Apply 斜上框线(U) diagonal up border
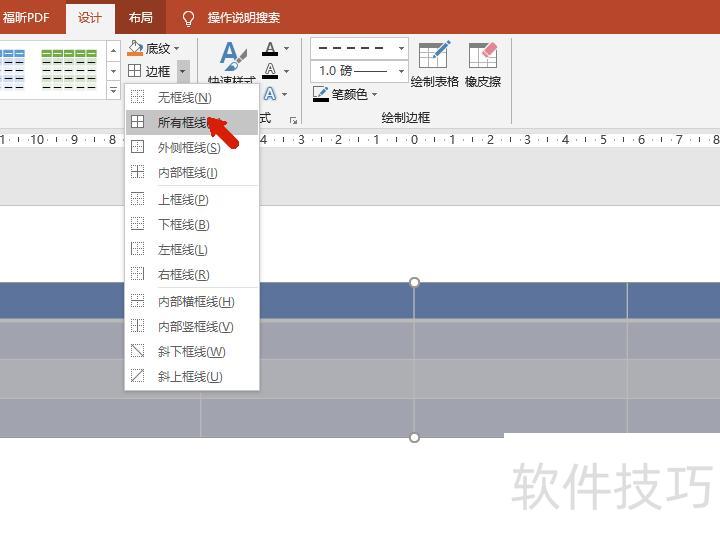Viewport: 720px width, 540px height. point(192,377)
